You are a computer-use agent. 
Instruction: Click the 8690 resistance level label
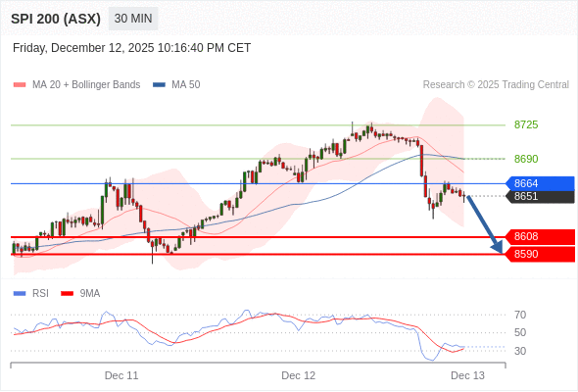[x=526, y=159]
